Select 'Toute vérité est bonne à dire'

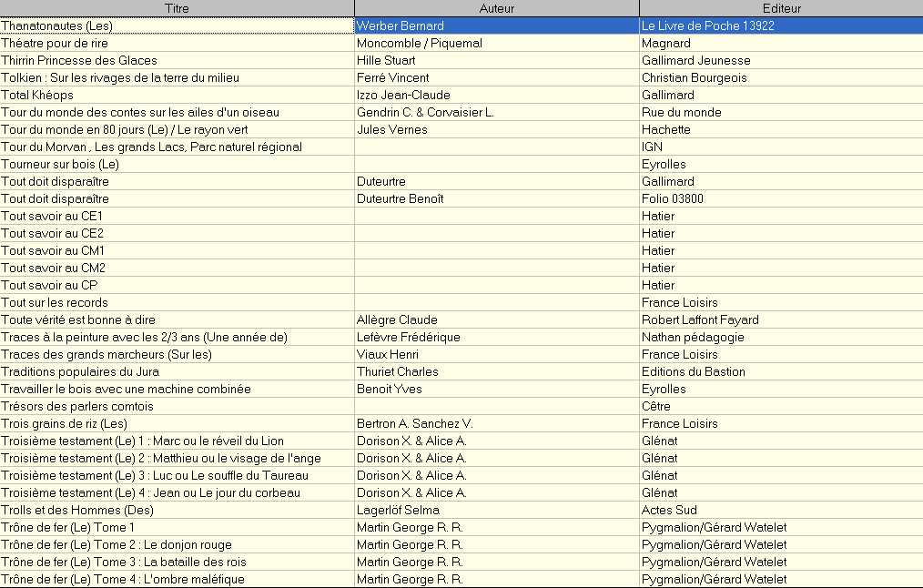click(x=177, y=320)
